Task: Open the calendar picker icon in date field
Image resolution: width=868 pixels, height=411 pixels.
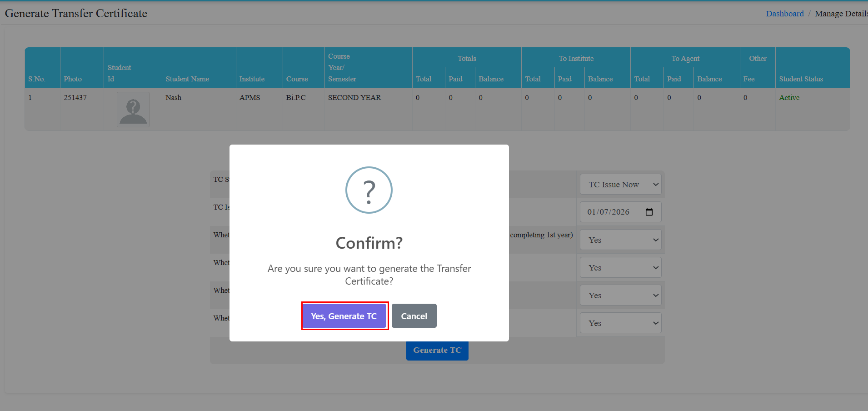Action: [x=649, y=212]
